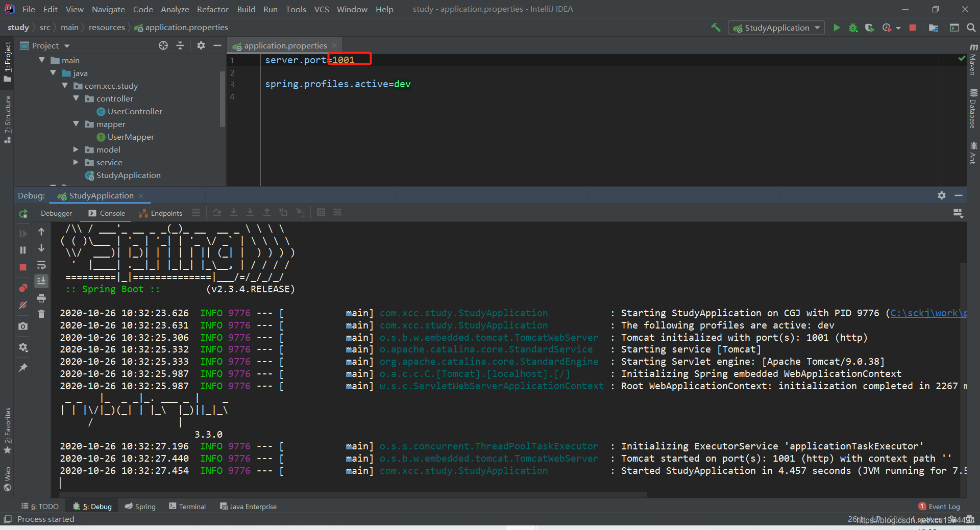This screenshot has height=530, width=980.
Task: Toggle Structure side panel
Action: point(7,119)
